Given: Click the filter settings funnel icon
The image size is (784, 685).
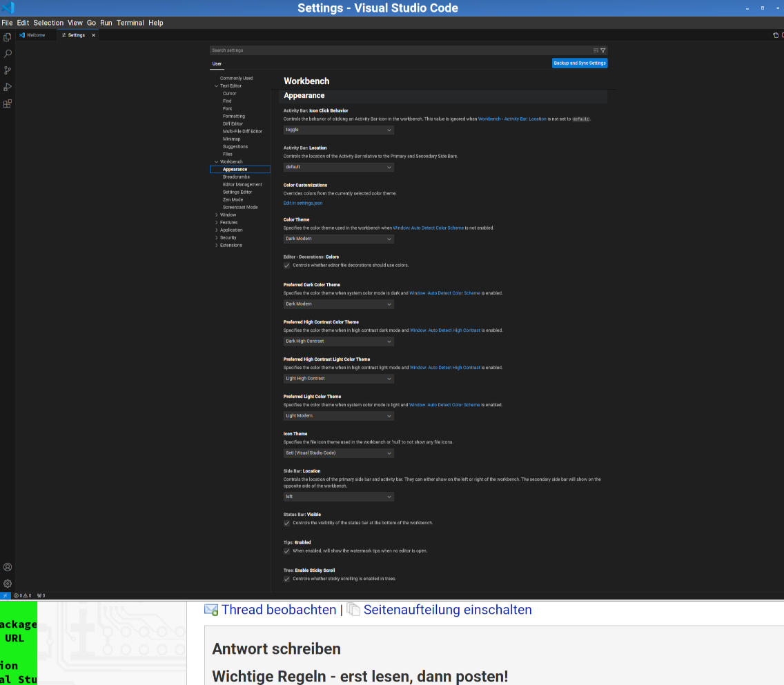Looking at the screenshot, I should [x=603, y=50].
